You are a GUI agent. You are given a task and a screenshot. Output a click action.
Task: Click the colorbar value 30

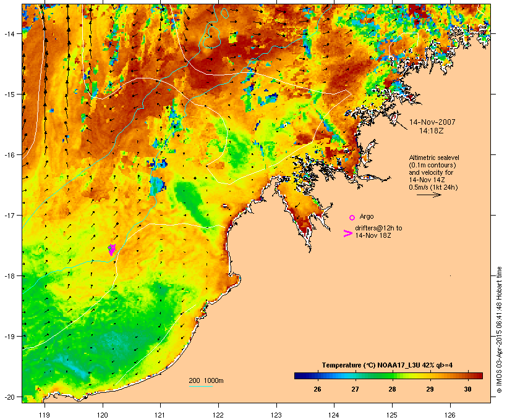coord(467,389)
